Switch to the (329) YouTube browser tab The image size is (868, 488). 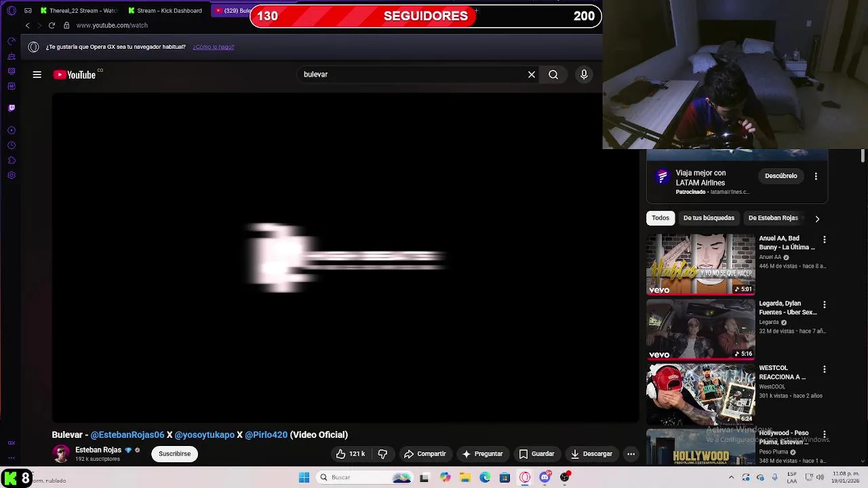point(233,11)
